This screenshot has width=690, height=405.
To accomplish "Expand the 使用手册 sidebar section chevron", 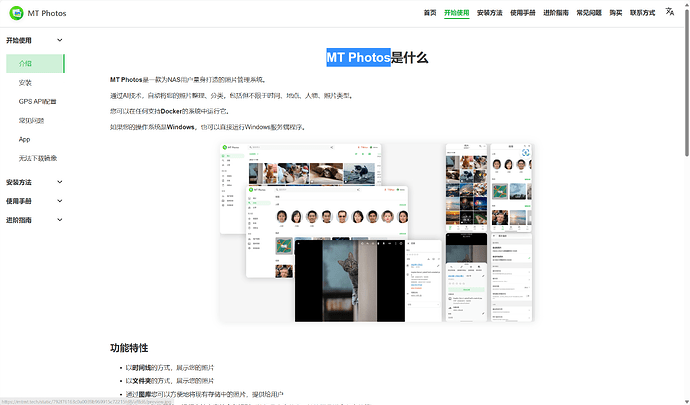I will coord(59,201).
